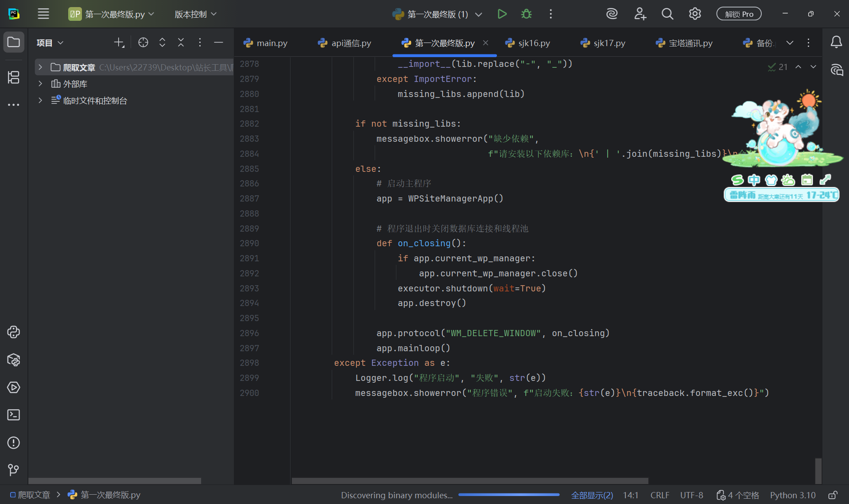Click the 全部显示(2) link in status bar
Screen dimensions: 849x504
(x=592, y=495)
